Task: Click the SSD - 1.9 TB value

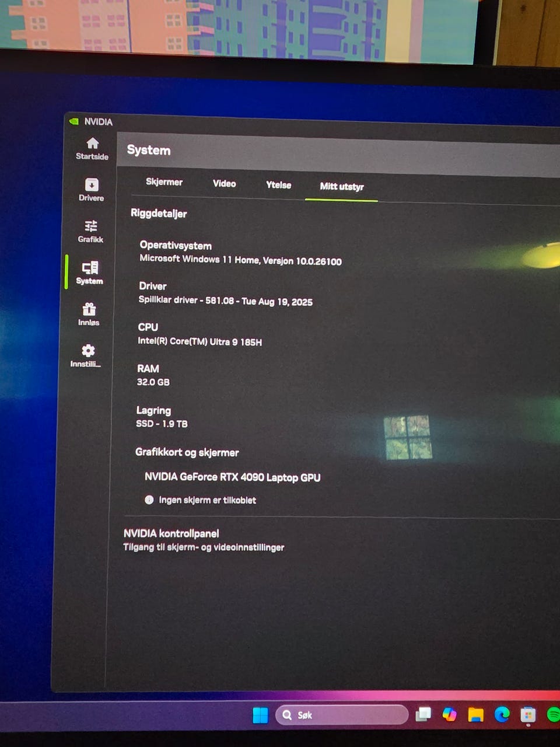Action: point(162,424)
